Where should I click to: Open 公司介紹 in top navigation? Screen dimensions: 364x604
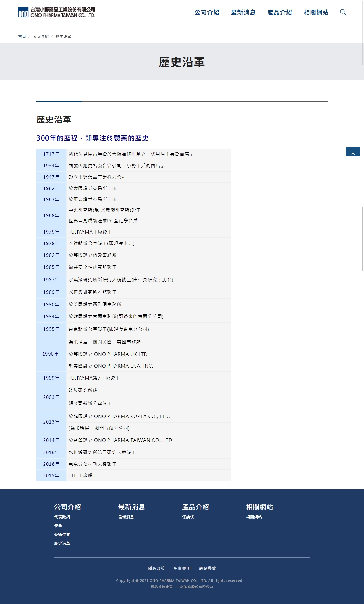pos(207,12)
